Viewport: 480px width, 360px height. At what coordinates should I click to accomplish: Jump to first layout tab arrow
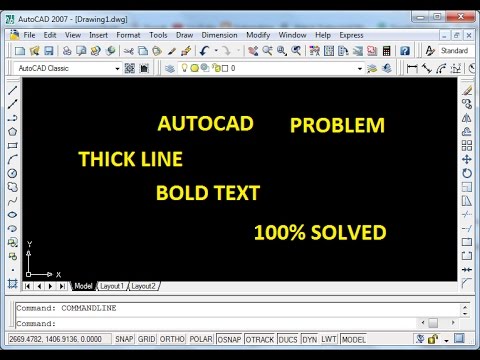pyautogui.click(x=28, y=286)
